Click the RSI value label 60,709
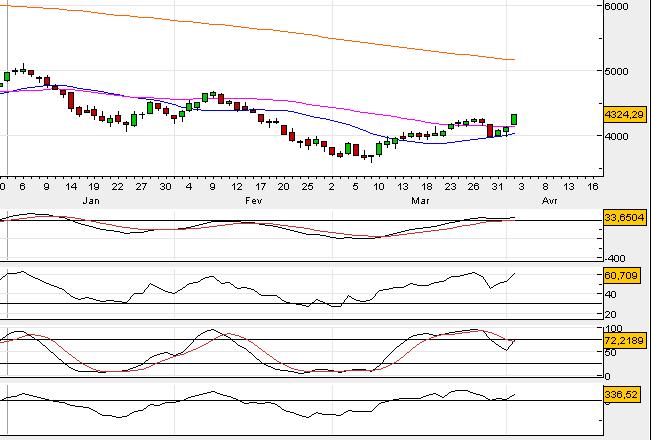The image size is (652, 440). (x=622, y=275)
